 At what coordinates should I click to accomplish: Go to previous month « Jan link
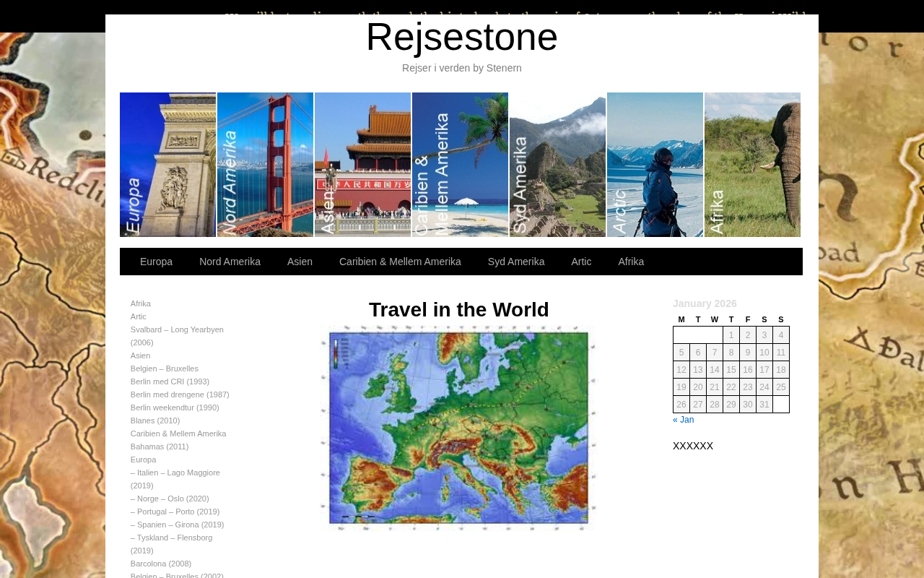(x=683, y=420)
